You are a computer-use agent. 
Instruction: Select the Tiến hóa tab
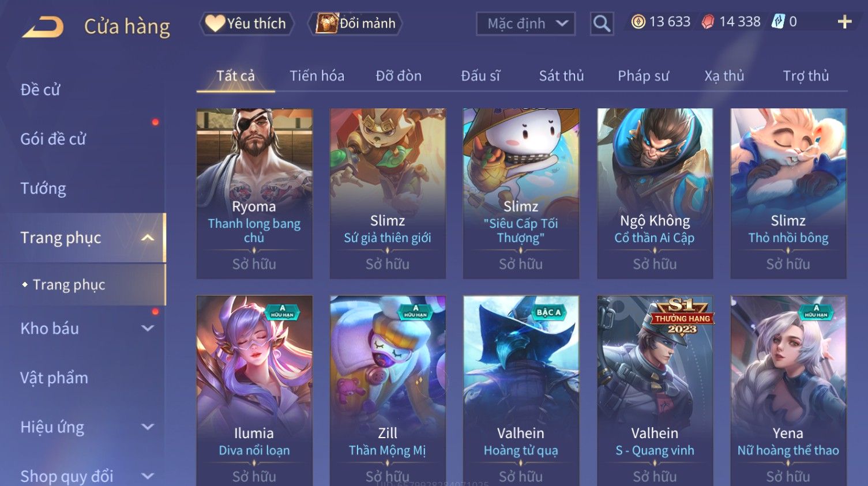click(317, 76)
